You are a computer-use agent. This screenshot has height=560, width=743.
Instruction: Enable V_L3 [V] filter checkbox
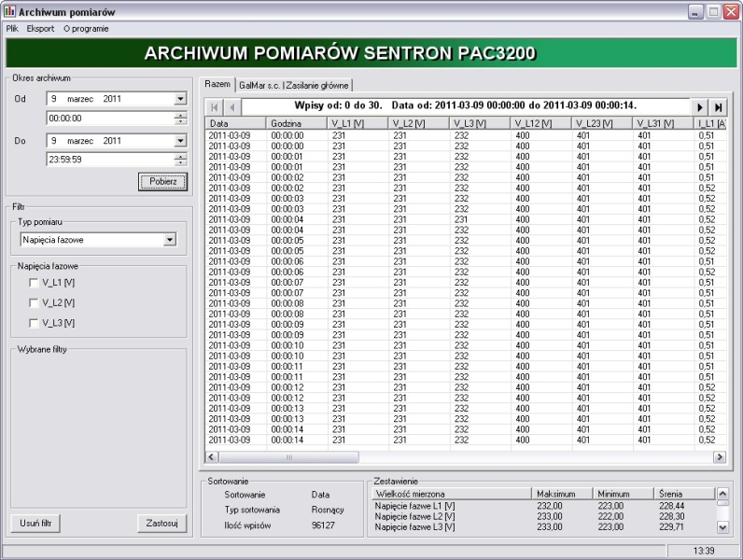coord(34,323)
